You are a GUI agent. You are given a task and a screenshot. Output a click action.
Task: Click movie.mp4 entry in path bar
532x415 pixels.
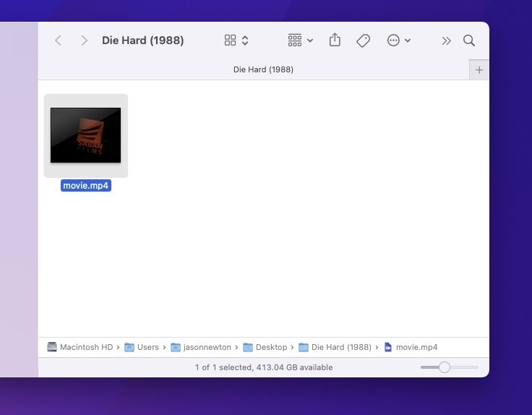[411, 347]
